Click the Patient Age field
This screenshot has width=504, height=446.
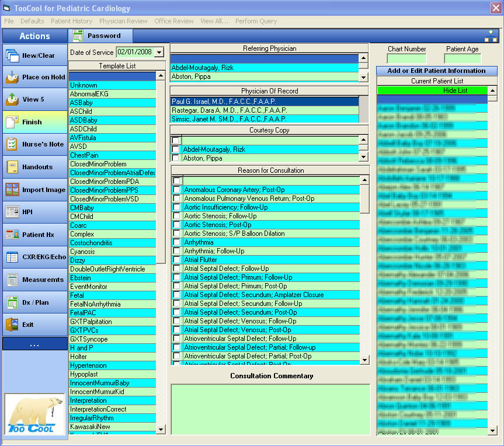[462, 59]
